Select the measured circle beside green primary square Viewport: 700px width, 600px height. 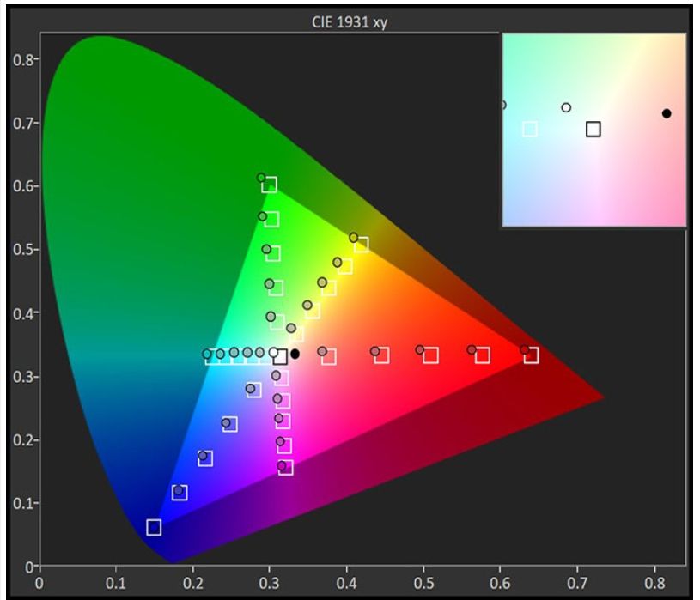[x=261, y=178]
